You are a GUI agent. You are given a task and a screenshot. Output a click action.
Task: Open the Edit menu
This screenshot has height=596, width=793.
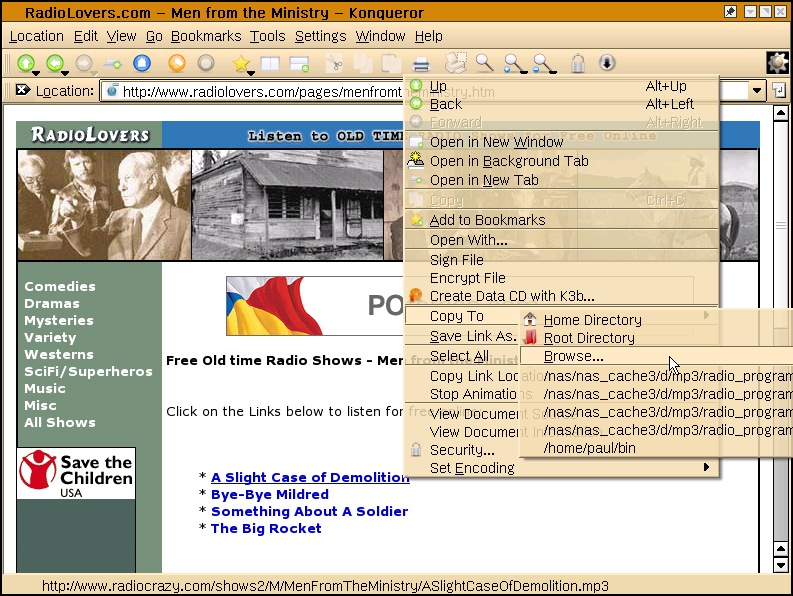[85, 36]
